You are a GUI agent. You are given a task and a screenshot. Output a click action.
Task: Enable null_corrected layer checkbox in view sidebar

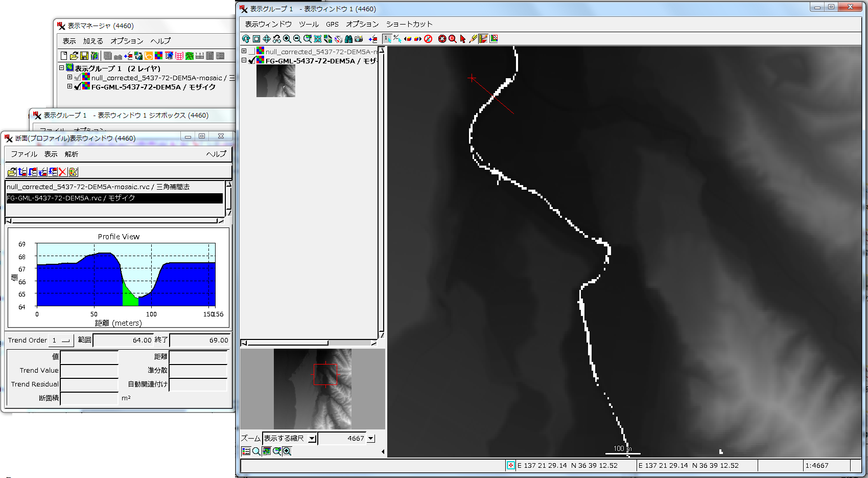point(251,52)
